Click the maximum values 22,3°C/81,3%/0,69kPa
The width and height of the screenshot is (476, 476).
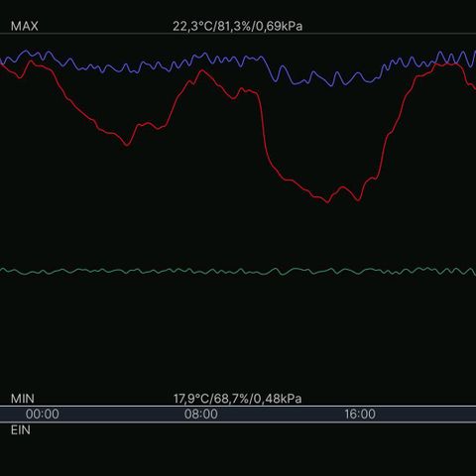237,26
